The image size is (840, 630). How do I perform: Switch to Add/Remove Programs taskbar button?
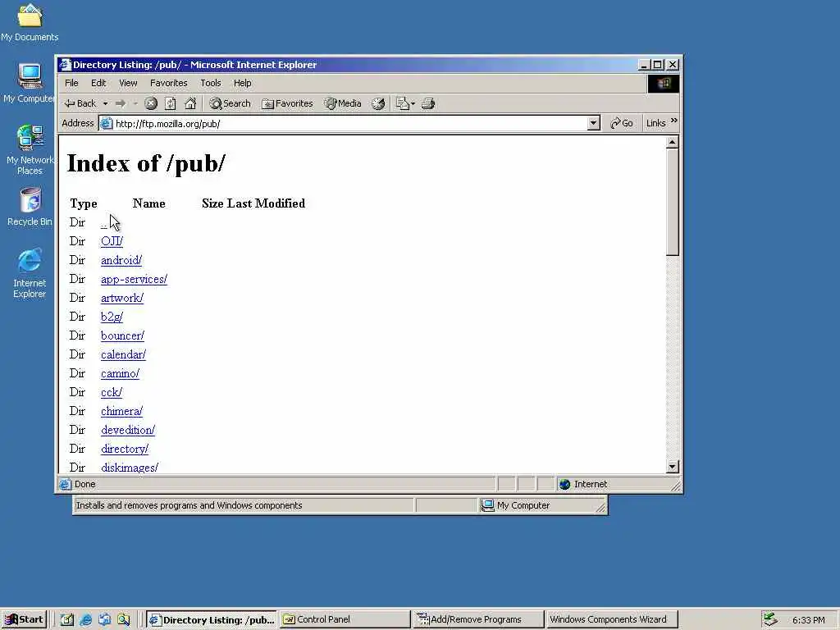coord(478,619)
